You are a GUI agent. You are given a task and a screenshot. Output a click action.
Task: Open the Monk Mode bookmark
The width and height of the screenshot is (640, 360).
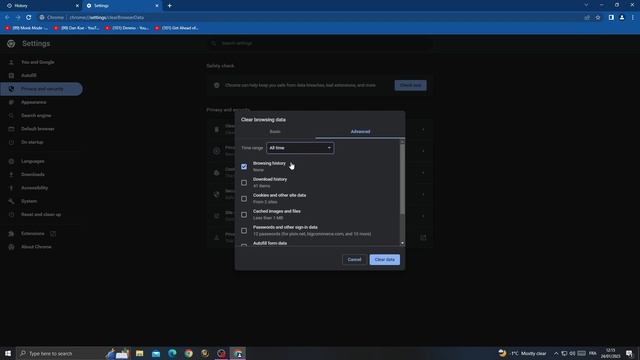tap(27, 28)
